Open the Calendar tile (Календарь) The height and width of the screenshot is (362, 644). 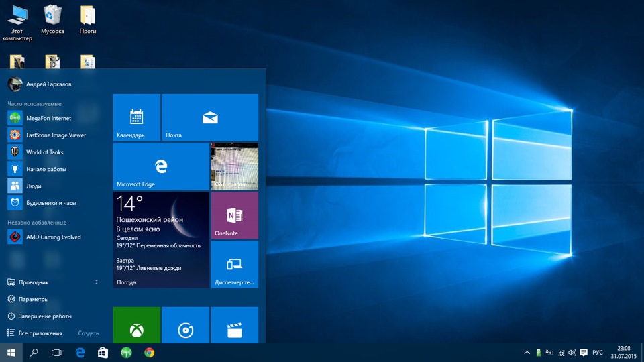(136, 117)
